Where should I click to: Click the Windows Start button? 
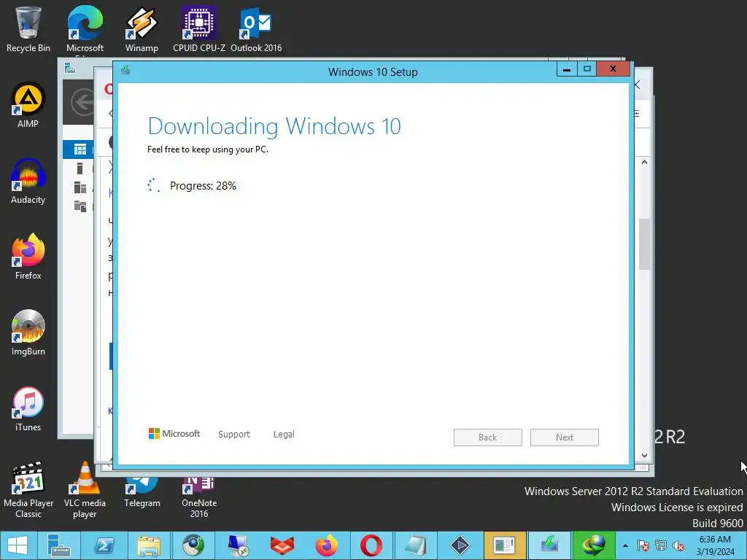(18, 545)
